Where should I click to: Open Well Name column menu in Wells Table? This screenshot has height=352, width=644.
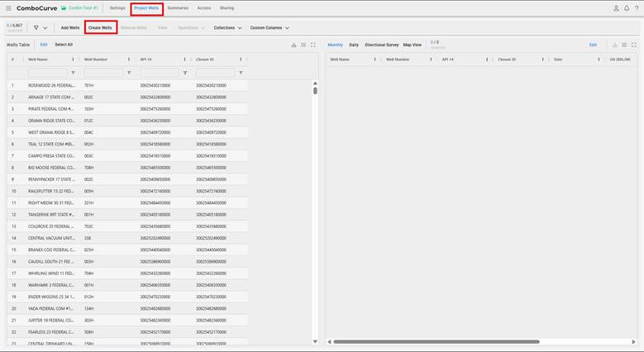click(73, 59)
